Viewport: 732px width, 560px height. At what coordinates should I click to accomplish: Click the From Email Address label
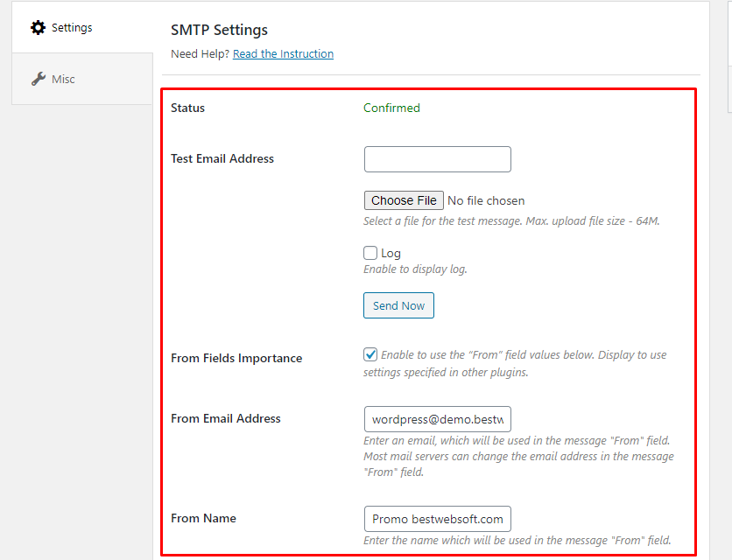[226, 418]
